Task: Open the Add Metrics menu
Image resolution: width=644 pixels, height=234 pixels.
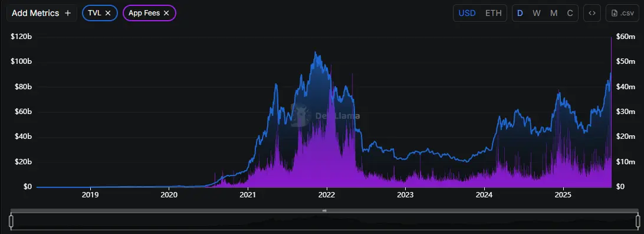Action: coord(41,13)
